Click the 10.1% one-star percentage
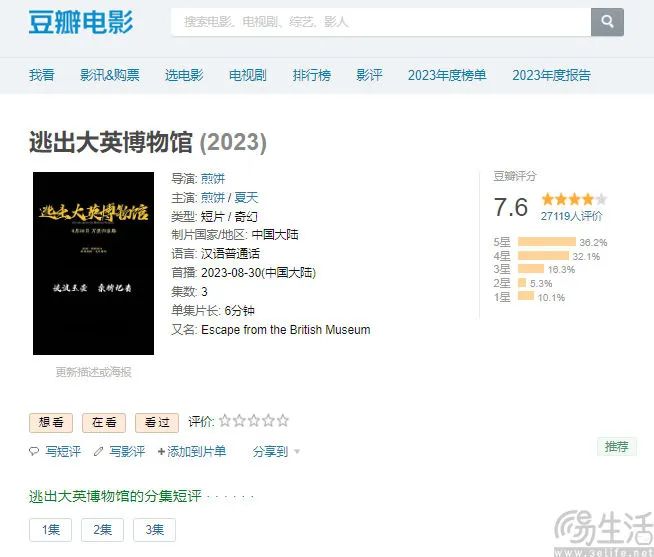This screenshot has width=654, height=557. 551,297
